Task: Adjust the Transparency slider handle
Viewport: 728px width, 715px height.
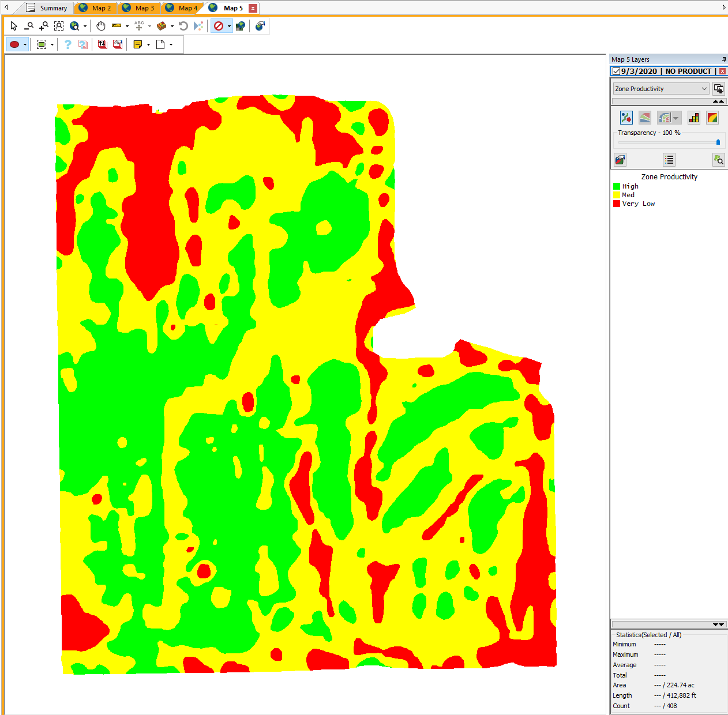Action: (718, 142)
